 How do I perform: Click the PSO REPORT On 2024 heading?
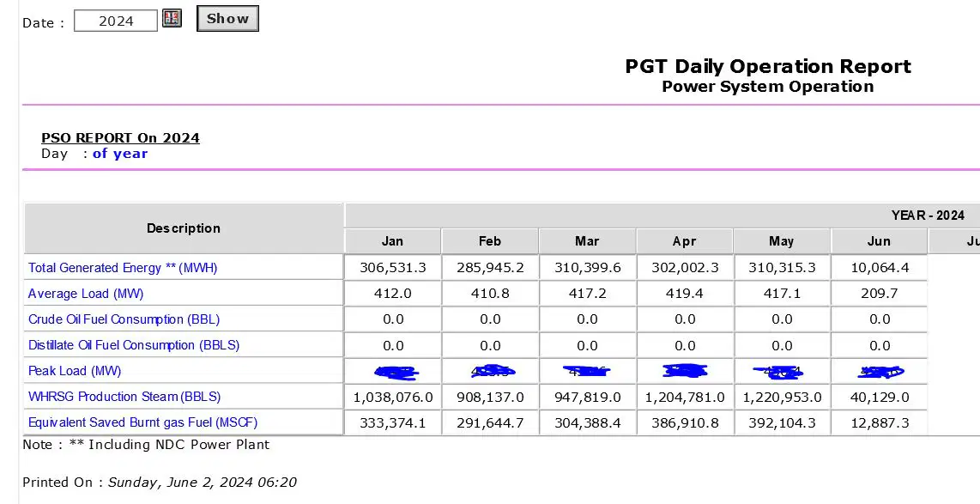(x=121, y=137)
